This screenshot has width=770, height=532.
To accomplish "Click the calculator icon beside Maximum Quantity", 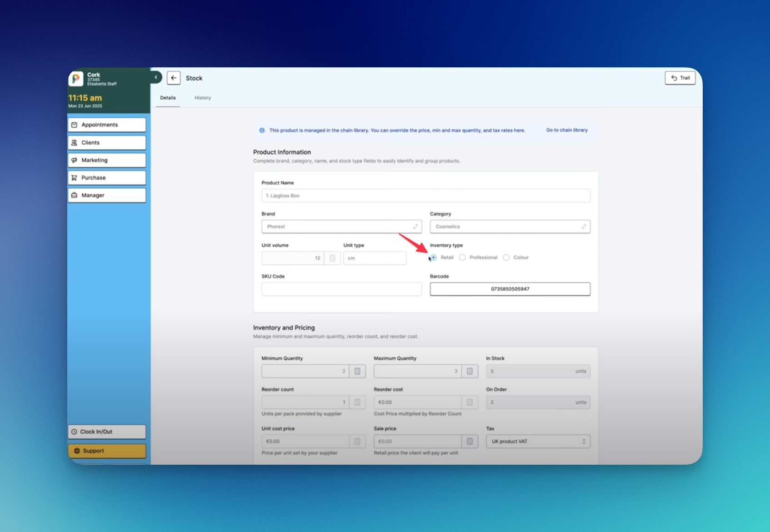I will [x=470, y=371].
